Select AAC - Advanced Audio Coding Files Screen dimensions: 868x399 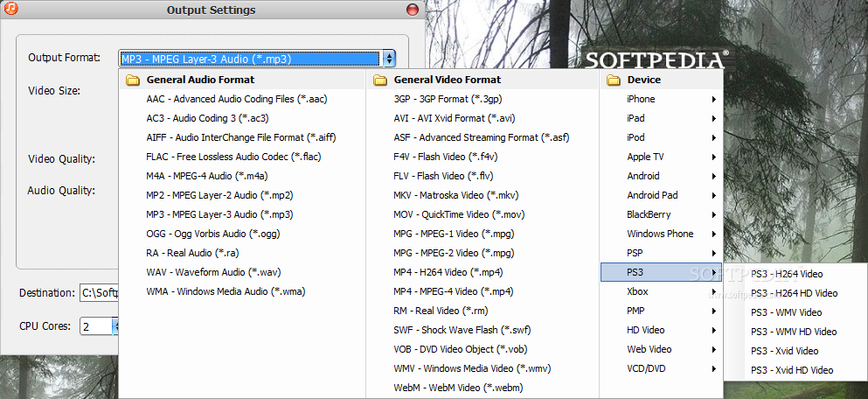[236, 99]
